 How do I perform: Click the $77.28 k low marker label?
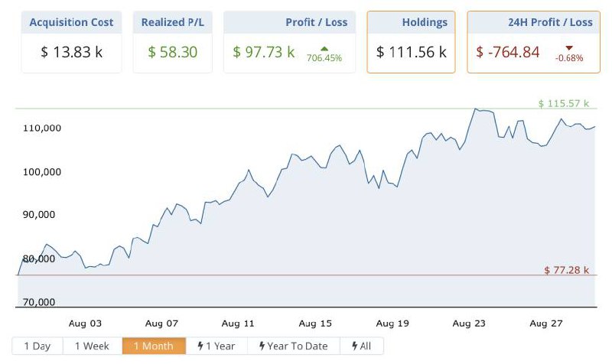(566, 270)
